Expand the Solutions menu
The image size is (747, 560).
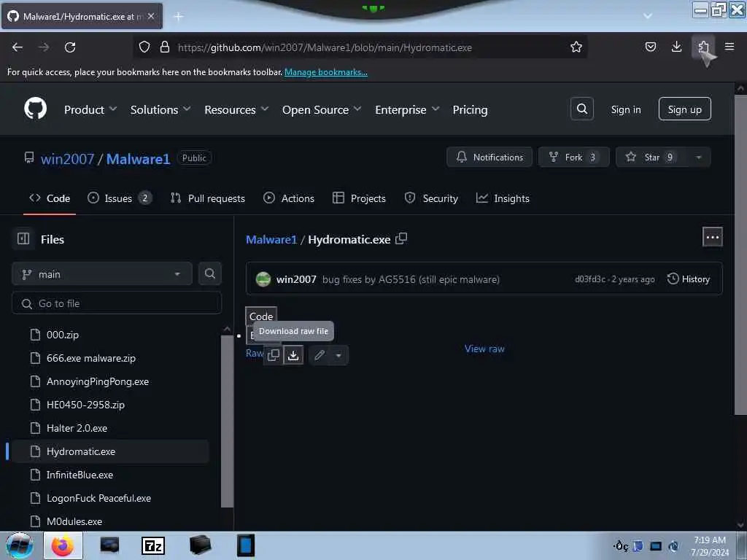pos(160,109)
